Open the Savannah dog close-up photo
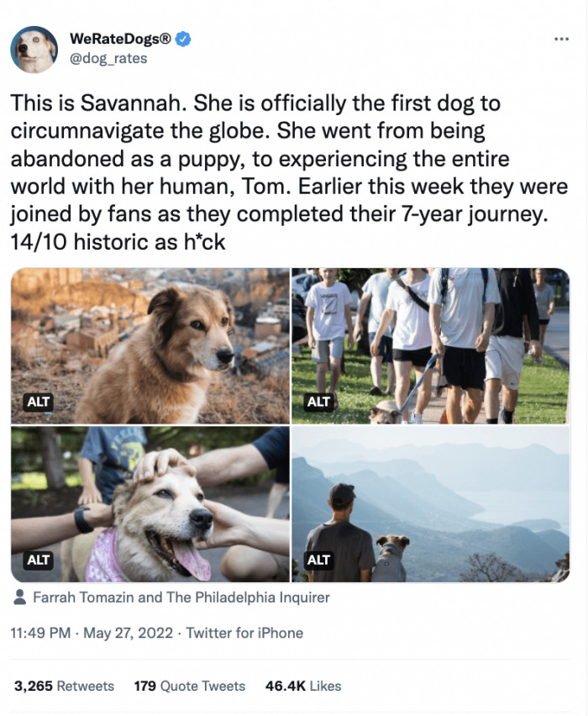 tap(150, 345)
